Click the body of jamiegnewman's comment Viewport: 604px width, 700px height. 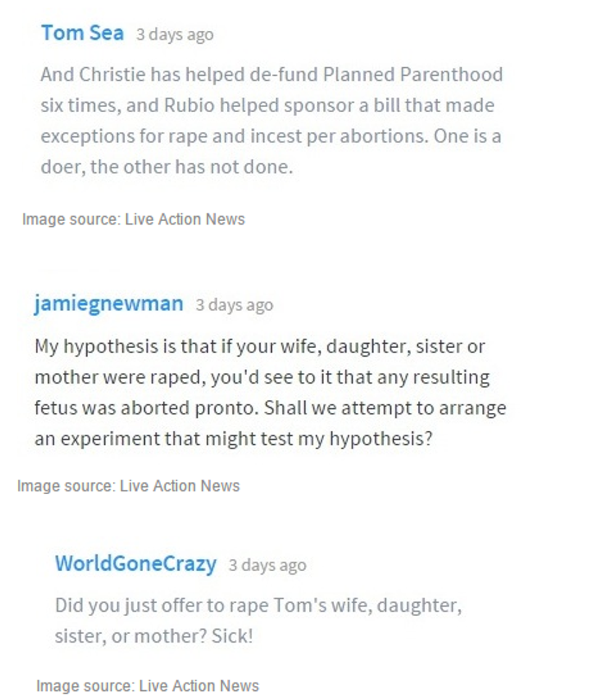pos(270,393)
